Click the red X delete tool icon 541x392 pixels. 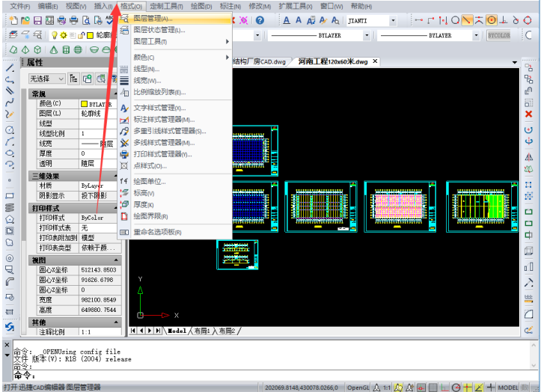(528, 114)
